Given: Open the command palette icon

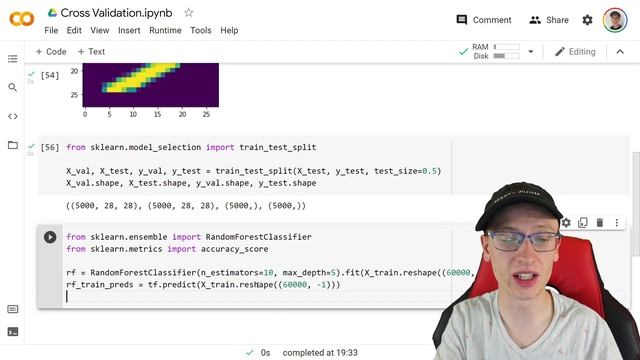Looking at the screenshot, I should [x=13, y=309].
